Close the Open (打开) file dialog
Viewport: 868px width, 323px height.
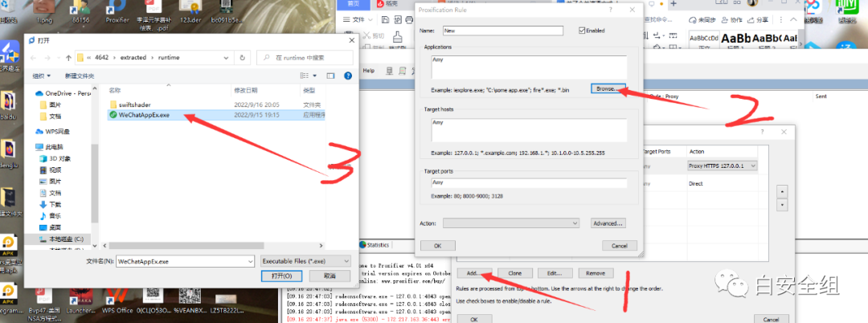click(x=351, y=40)
